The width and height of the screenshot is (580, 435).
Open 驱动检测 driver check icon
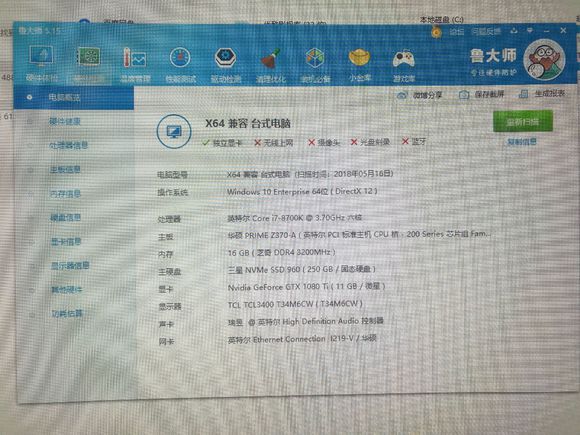(226, 64)
